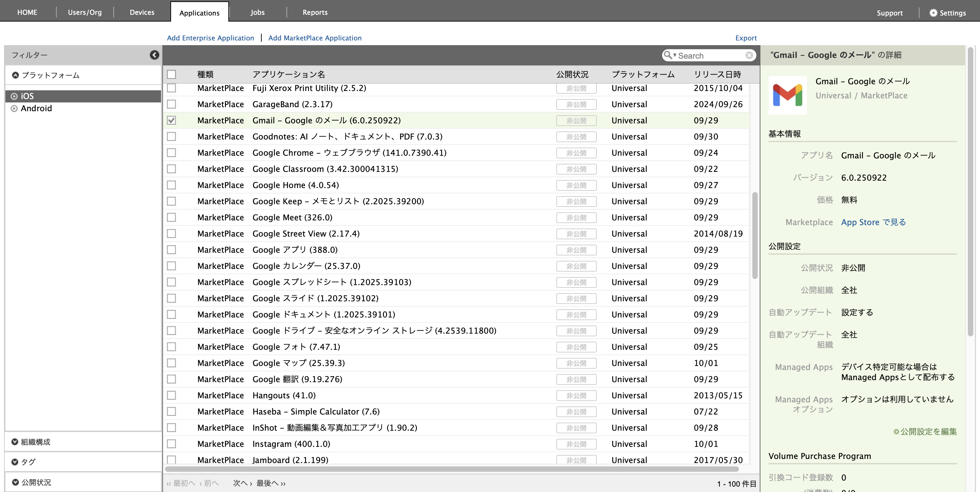Check the Google Meet row checkbox
The image size is (980, 492).
click(x=171, y=217)
